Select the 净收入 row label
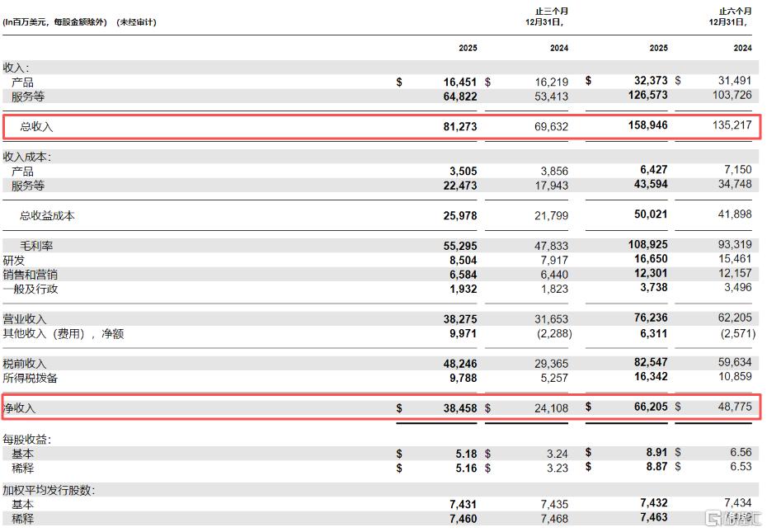This screenshot has height=532, width=767. coord(19,407)
